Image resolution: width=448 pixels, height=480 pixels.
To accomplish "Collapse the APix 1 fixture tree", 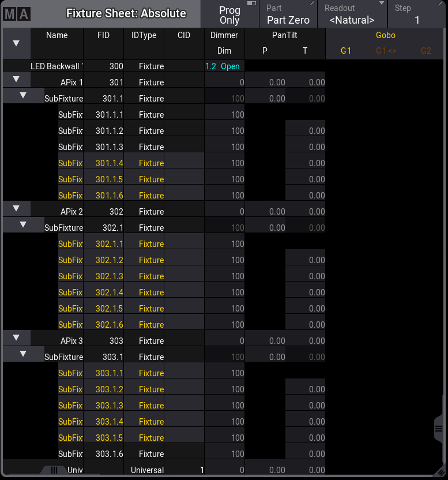I will (16, 79).
